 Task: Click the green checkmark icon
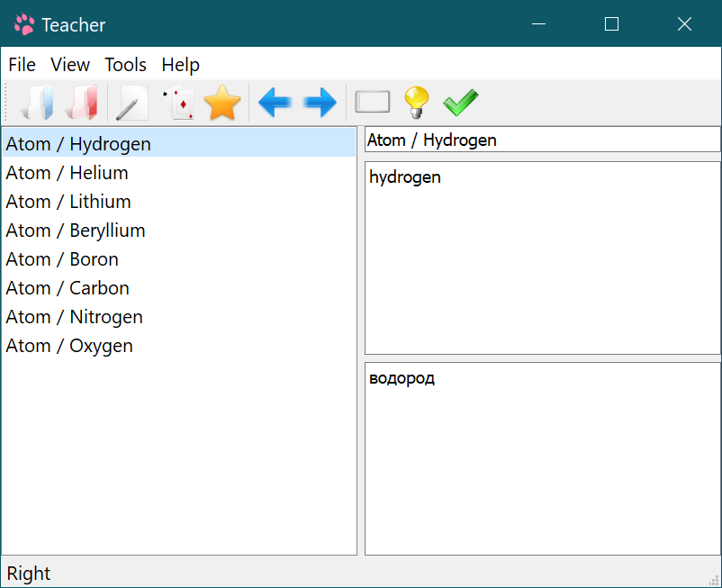[x=460, y=102]
